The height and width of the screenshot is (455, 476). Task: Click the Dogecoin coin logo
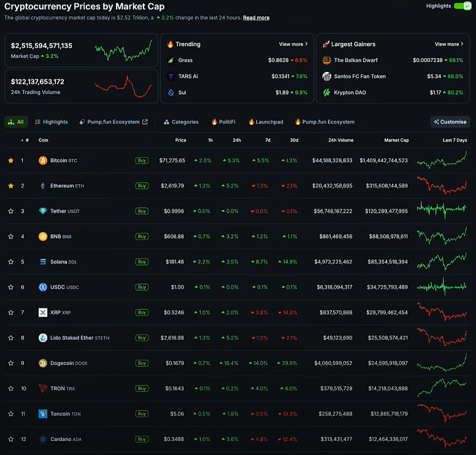coord(43,363)
